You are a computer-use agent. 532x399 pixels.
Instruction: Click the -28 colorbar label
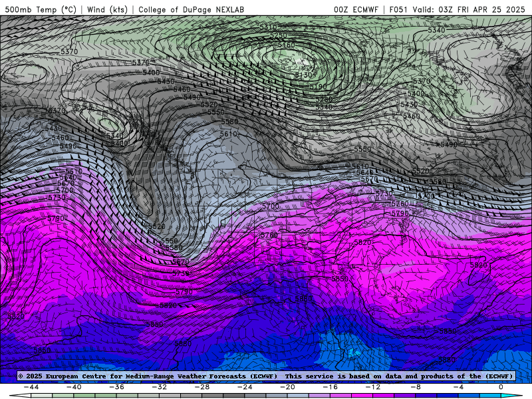[202, 387]
